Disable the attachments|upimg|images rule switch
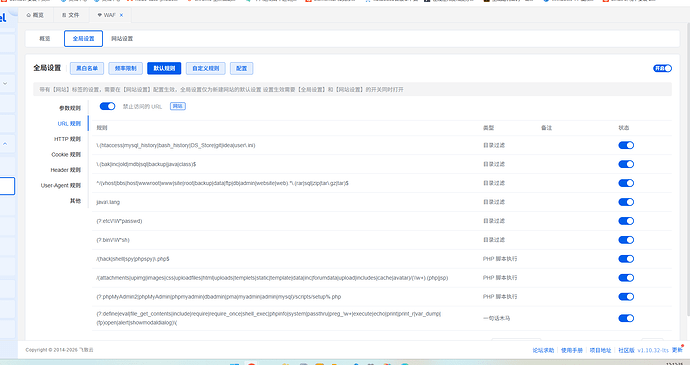690x365 pixels. click(x=626, y=278)
